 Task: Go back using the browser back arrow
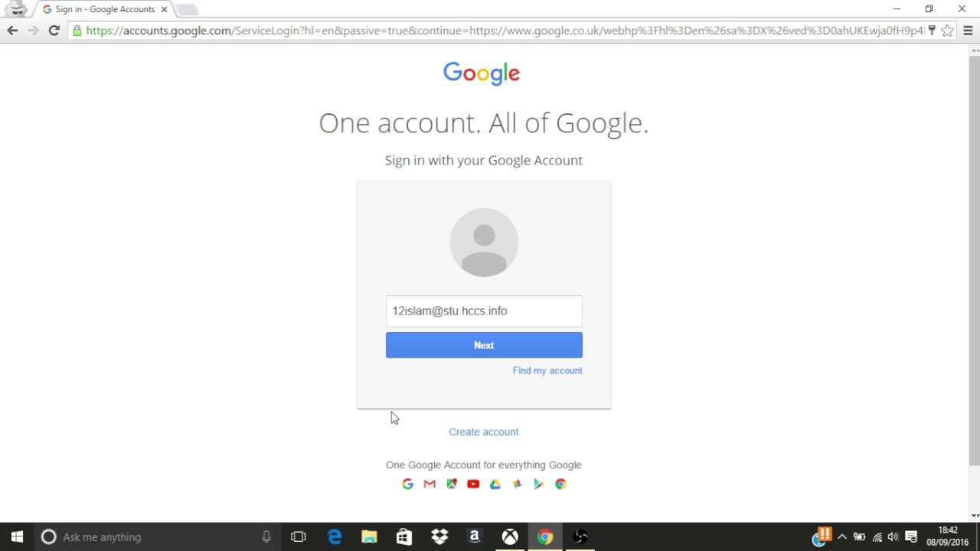click(x=12, y=31)
